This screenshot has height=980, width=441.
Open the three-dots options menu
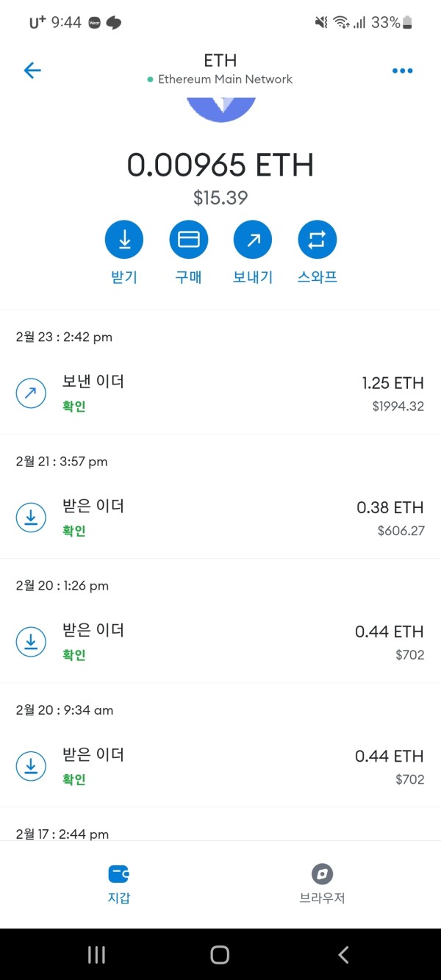(x=402, y=71)
